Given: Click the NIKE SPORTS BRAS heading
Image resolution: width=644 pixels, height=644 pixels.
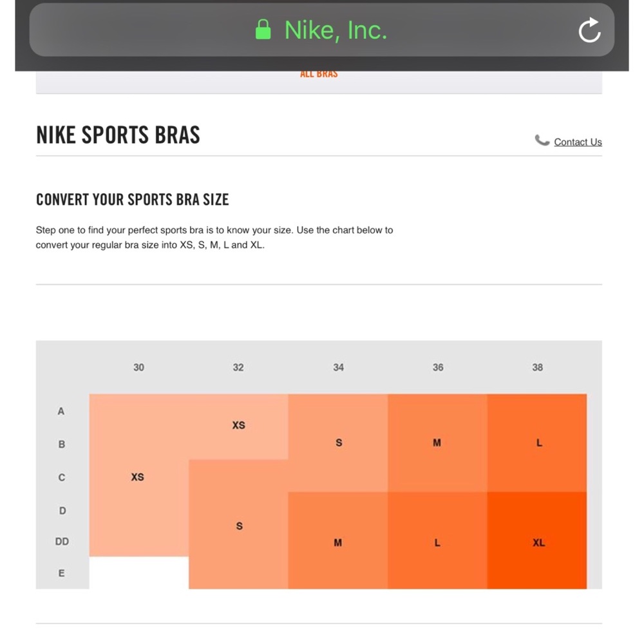Looking at the screenshot, I should pos(118,135).
